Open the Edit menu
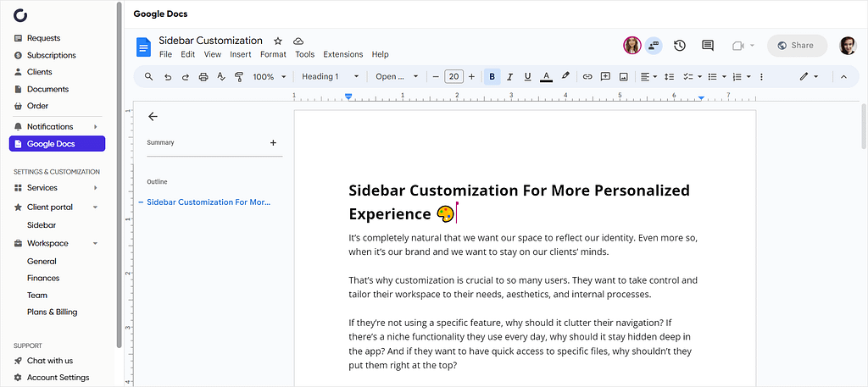 (x=188, y=54)
